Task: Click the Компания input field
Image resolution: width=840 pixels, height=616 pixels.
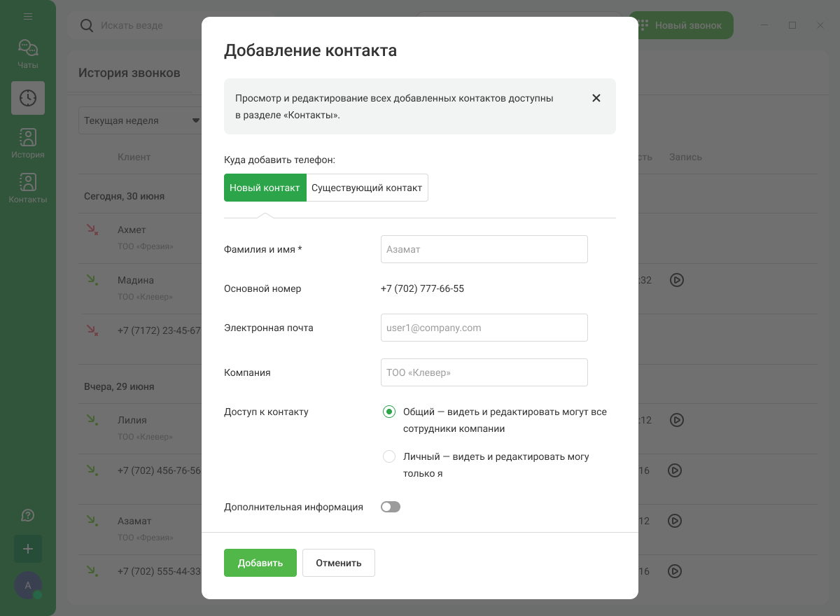Action: [484, 372]
